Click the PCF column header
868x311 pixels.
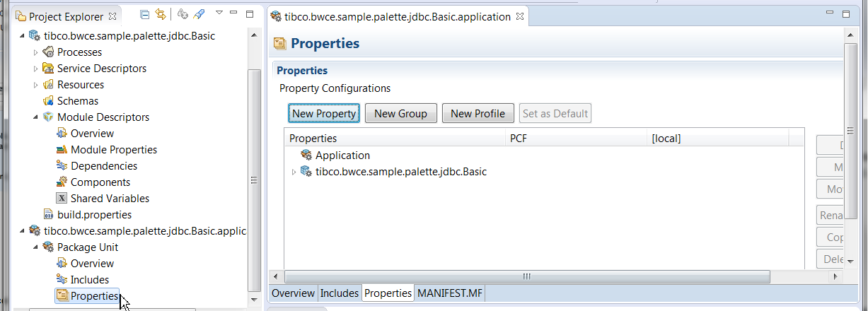tap(576, 139)
